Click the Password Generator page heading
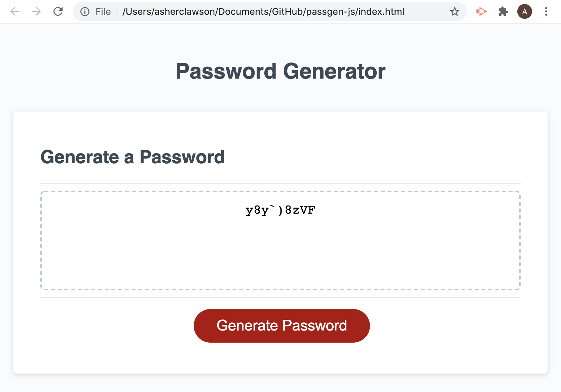The image size is (561, 392). [x=280, y=71]
